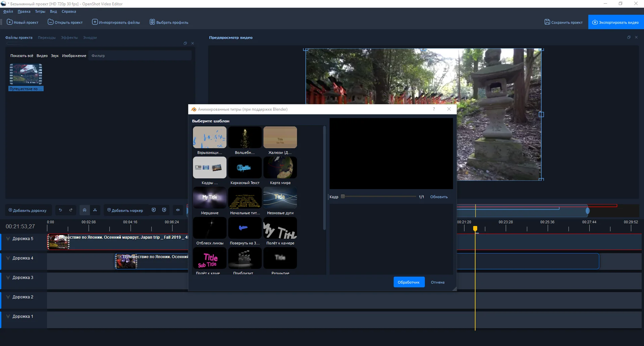Click the Кадр frame slider handle
This screenshot has height=346, width=644.
click(x=343, y=196)
